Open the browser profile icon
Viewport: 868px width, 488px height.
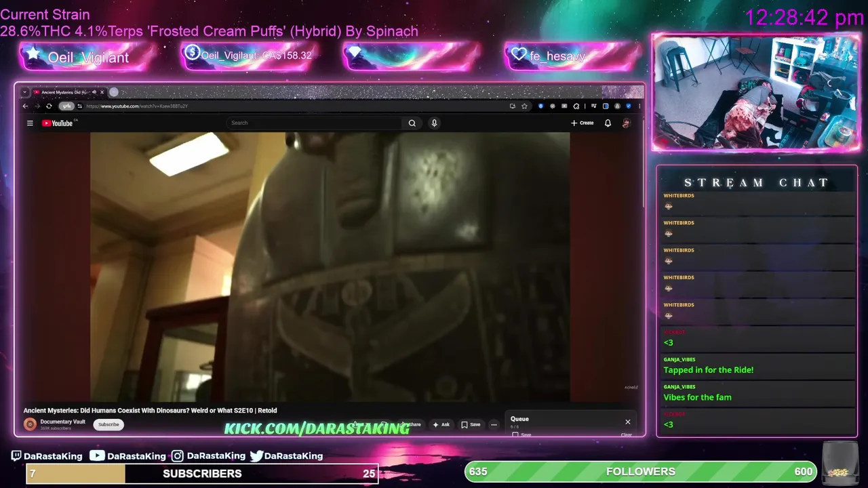(617, 106)
